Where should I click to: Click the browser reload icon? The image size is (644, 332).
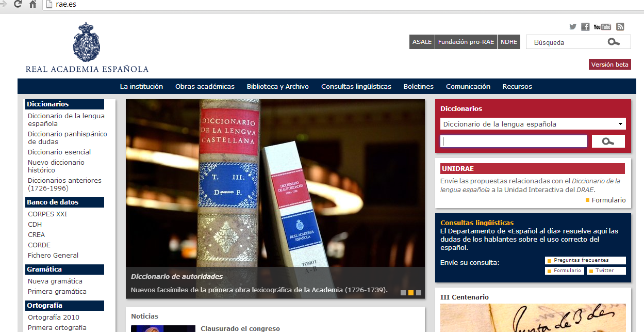tap(18, 5)
